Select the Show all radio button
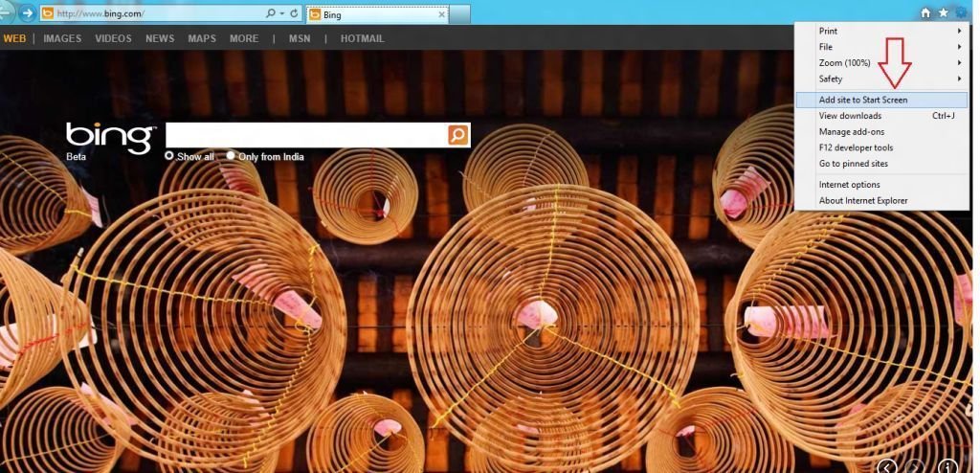980x473 pixels. click(x=168, y=156)
